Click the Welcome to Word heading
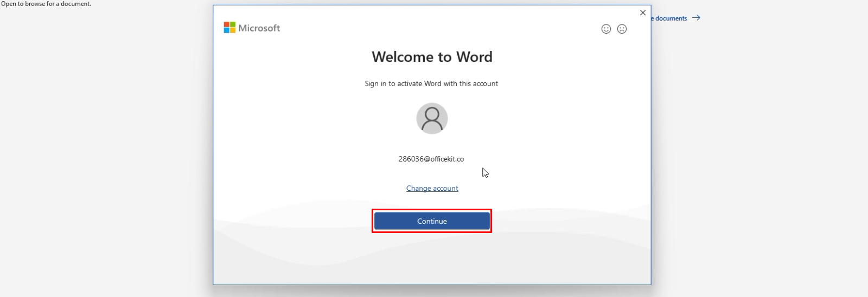The image size is (868, 297). pos(432,57)
